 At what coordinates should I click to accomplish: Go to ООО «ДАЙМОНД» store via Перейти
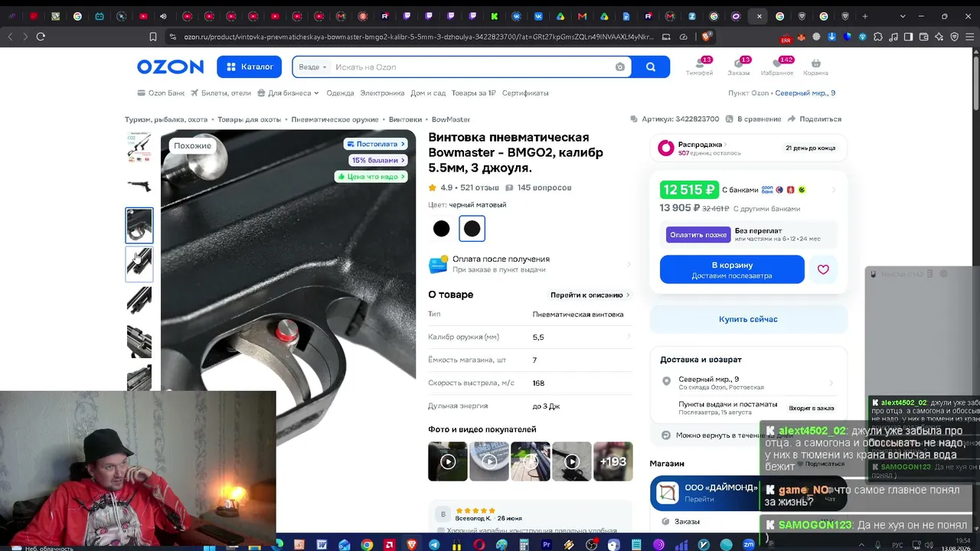coord(699,499)
